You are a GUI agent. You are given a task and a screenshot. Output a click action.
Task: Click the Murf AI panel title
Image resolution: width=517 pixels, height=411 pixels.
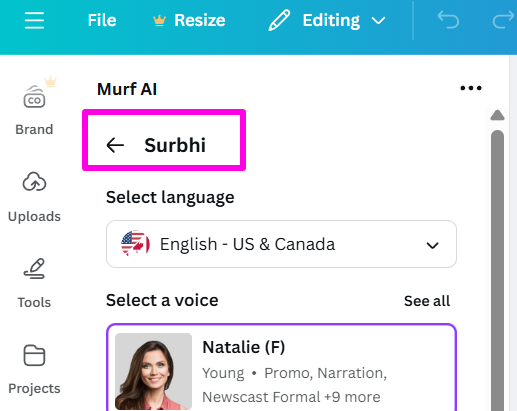pos(127,89)
